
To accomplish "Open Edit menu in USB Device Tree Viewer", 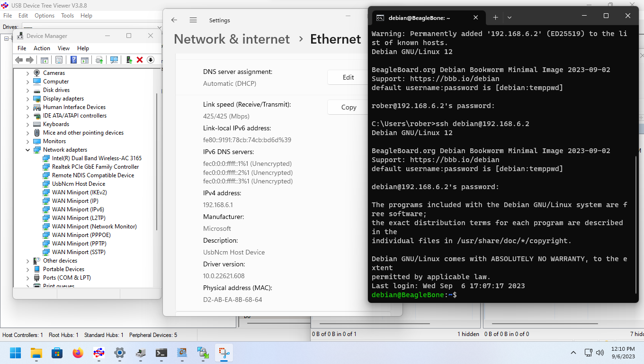I will click(x=23, y=16).
